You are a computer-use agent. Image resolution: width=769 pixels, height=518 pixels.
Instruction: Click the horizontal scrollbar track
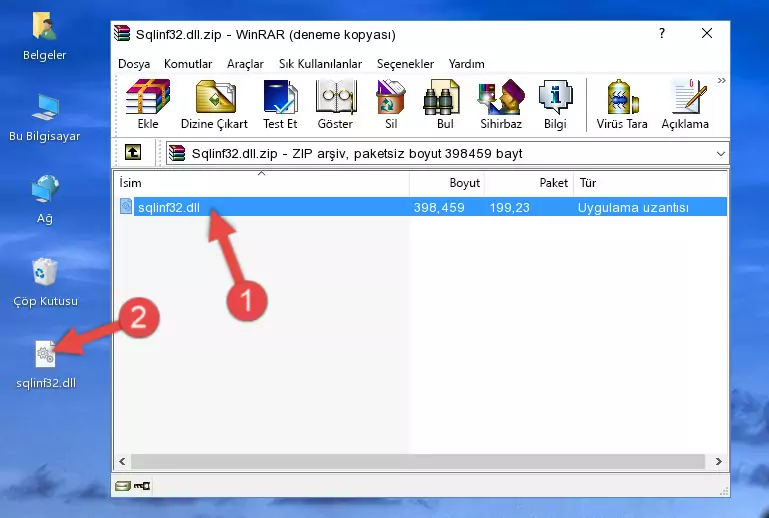click(x=418, y=461)
